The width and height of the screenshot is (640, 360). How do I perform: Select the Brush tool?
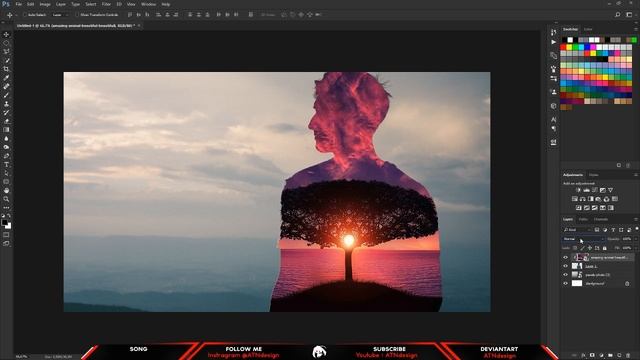click(6, 95)
